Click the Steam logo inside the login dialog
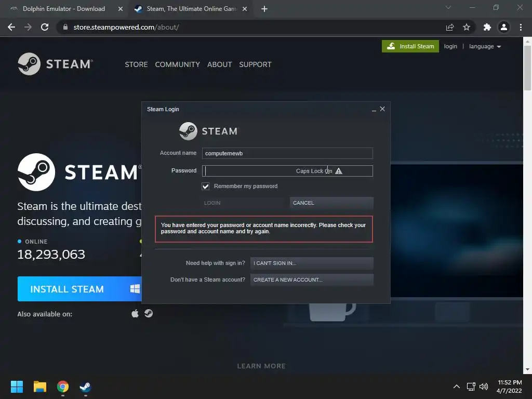Viewport: 532px width, 399px height. (x=209, y=131)
